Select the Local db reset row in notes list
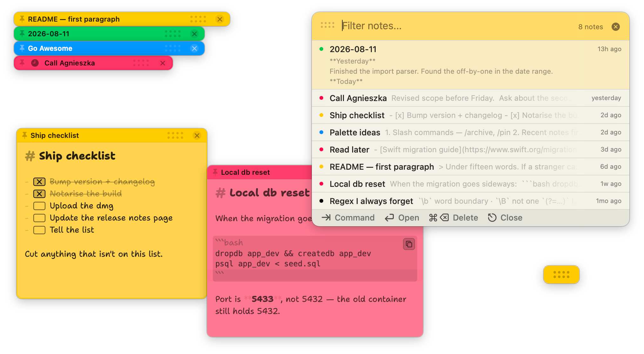Screen dimensions: 644x354 [471, 184]
